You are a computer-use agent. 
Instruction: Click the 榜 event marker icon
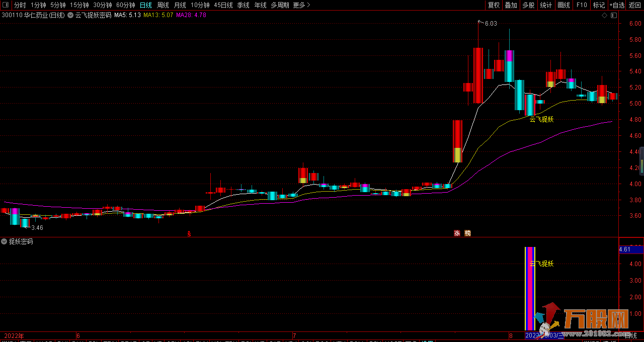467,233
